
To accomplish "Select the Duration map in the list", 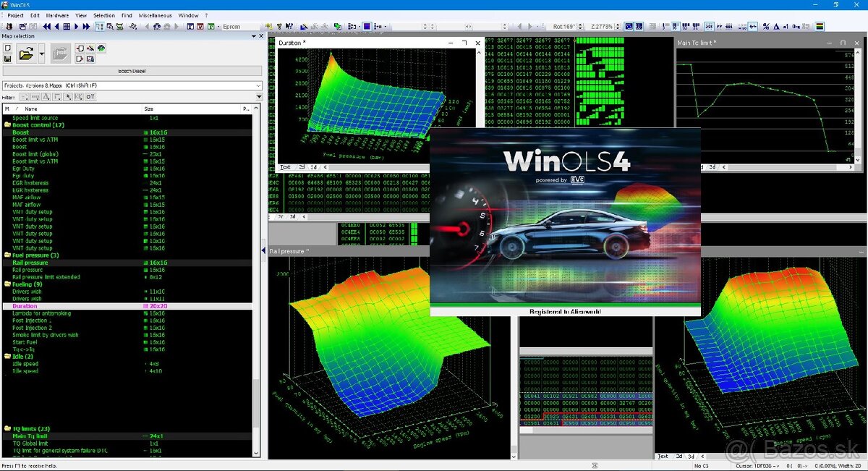I will pyautogui.click(x=25, y=305).
